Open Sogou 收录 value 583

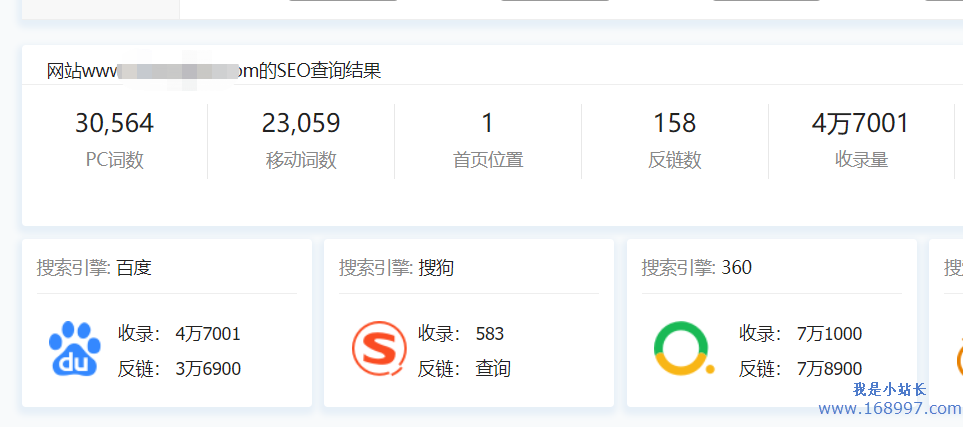click(489, 334)
